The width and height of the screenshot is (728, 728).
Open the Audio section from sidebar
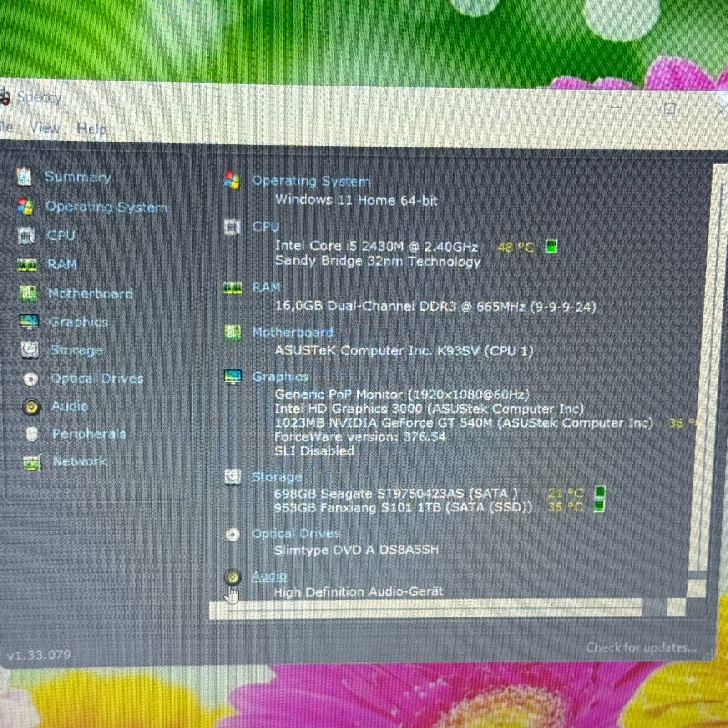coord(70,406)
